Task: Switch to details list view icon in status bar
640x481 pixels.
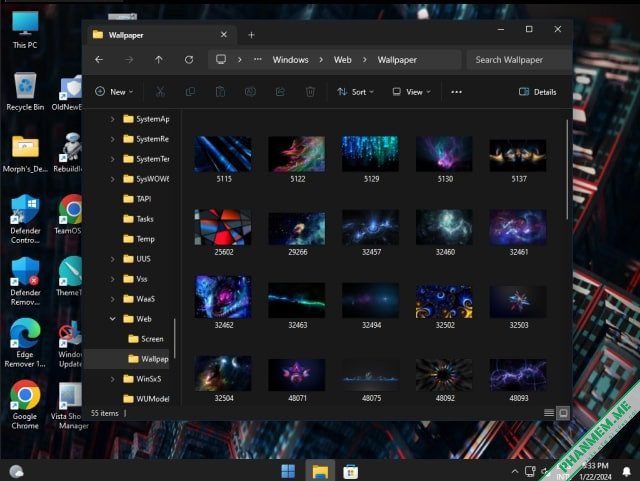Action: point(549,413)
